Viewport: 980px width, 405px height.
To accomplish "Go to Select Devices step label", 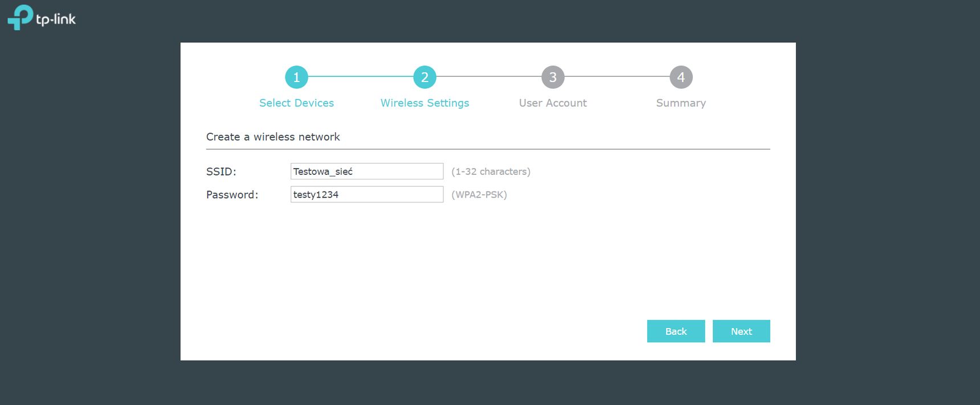I will 296,103.
